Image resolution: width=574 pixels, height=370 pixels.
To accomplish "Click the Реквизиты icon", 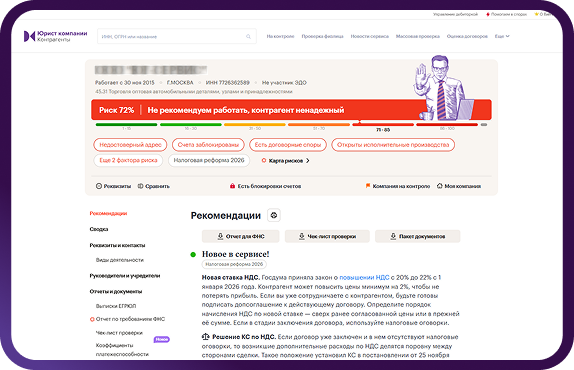I will point(99,186).
